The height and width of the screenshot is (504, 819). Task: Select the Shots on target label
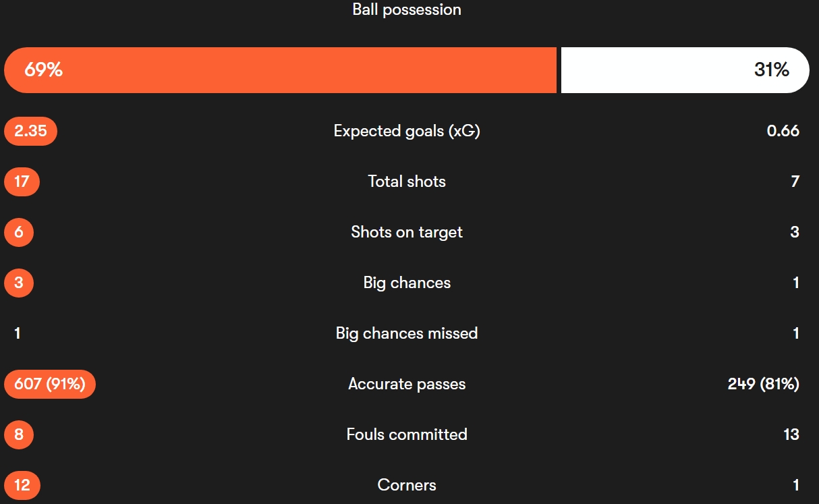(407, 232)
